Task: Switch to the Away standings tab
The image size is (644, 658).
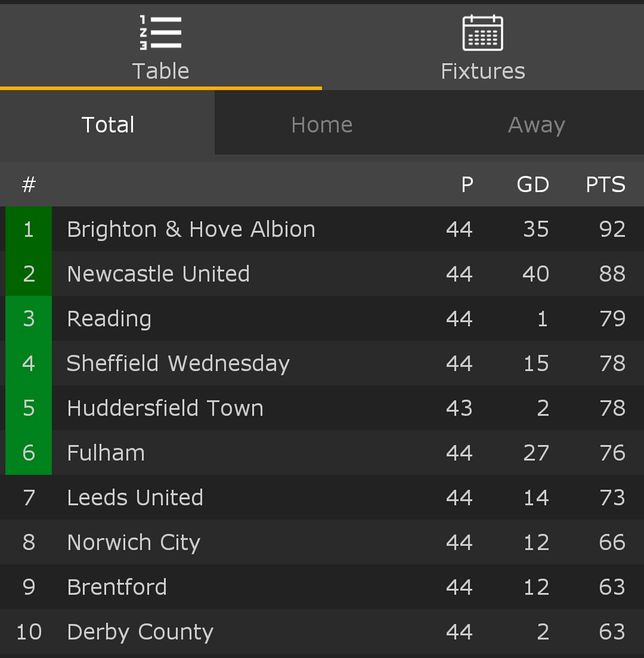Action: pos(537,125)
